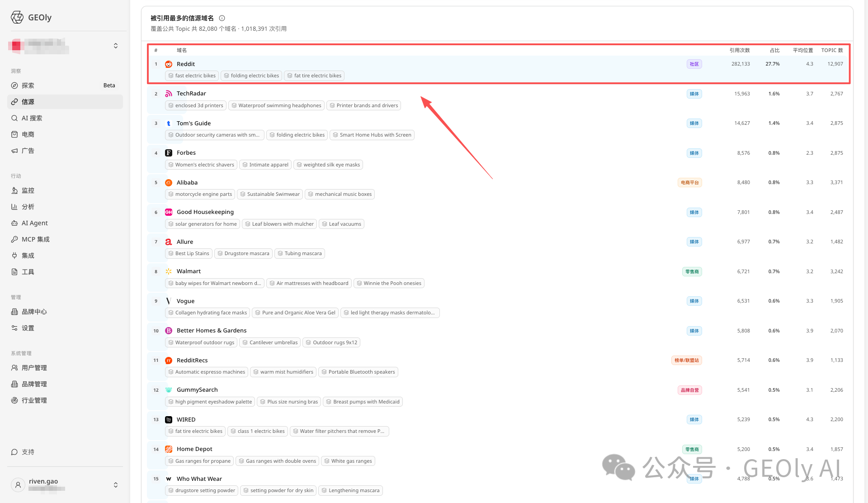Click the 品牌管理 icon

(14, 384)
